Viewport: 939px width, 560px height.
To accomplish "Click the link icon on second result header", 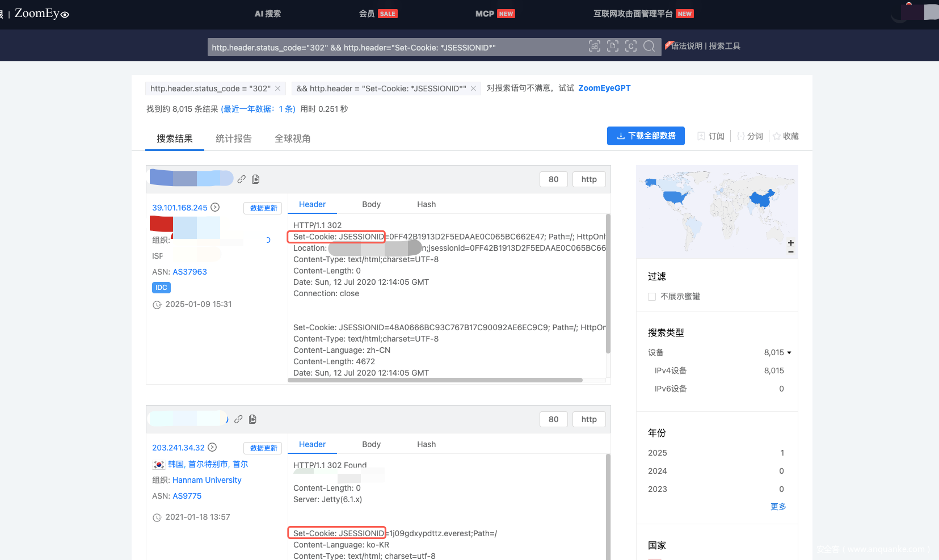I will (x=238, y=419).
